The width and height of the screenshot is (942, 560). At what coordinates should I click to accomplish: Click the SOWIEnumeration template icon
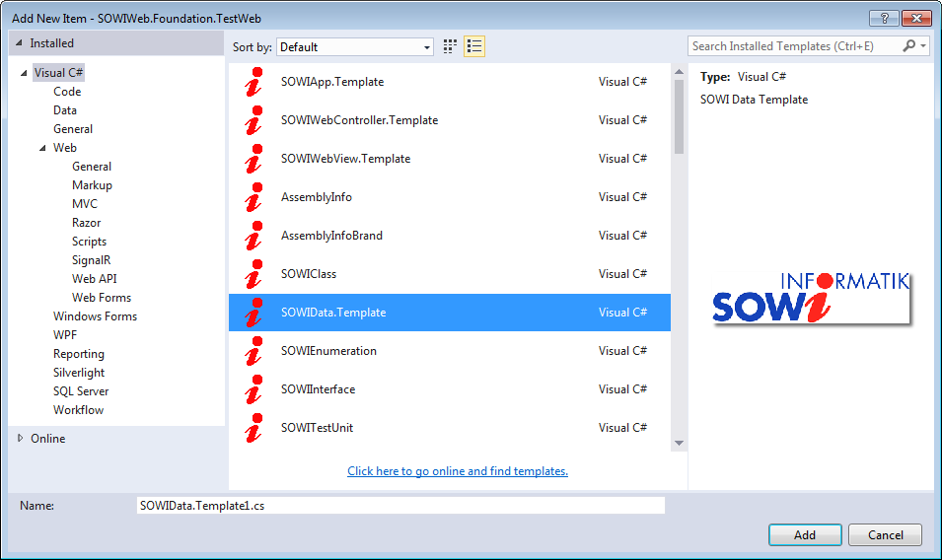(254, 351)
